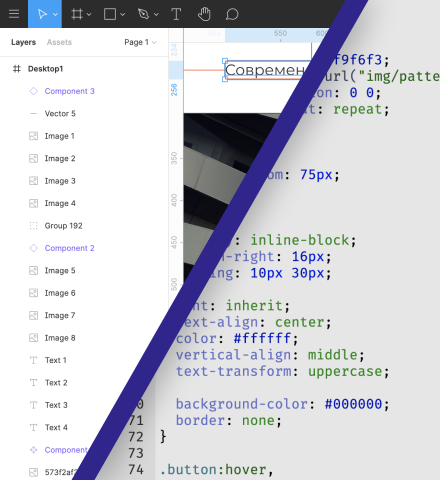Screen dimensions: 440x480
Task: Switch to the Assets tab
Action: pyautogui.click(x=59, y=42)
